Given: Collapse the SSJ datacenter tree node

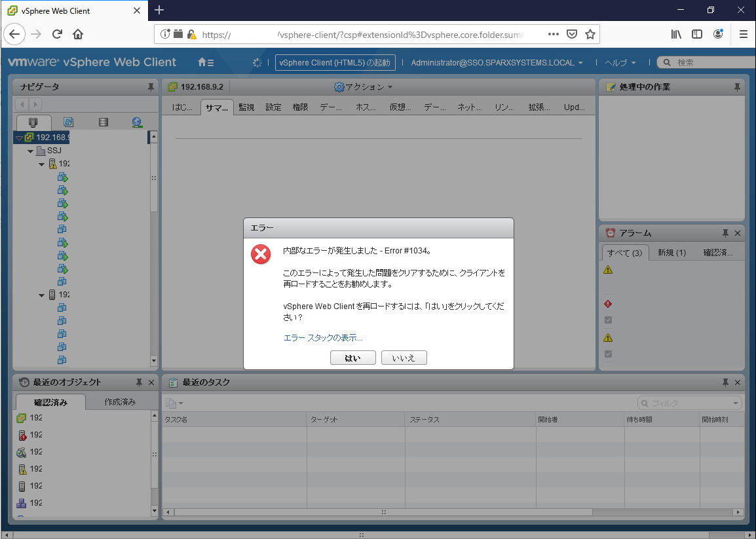Looking at the screenshot, I should click(29, 150).
